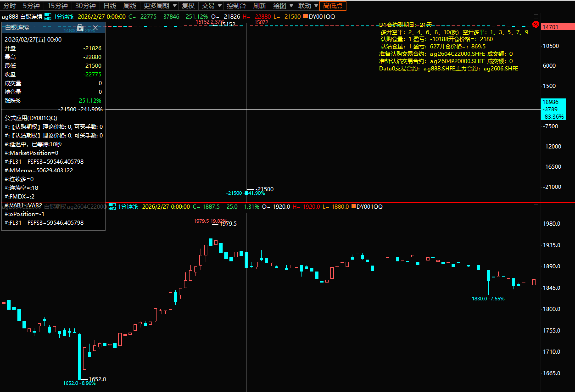575x392 pixels.
Task: Click the grid icon in lower chart header
Action: pyautogui.click(x=112, y=207)
